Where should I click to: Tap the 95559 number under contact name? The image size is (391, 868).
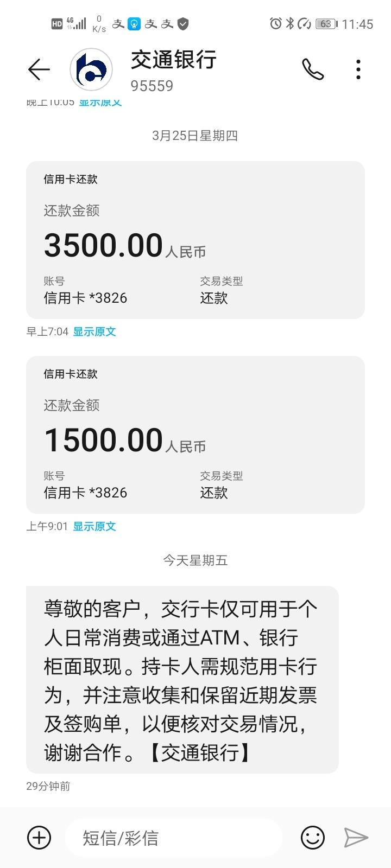(152, 86)
